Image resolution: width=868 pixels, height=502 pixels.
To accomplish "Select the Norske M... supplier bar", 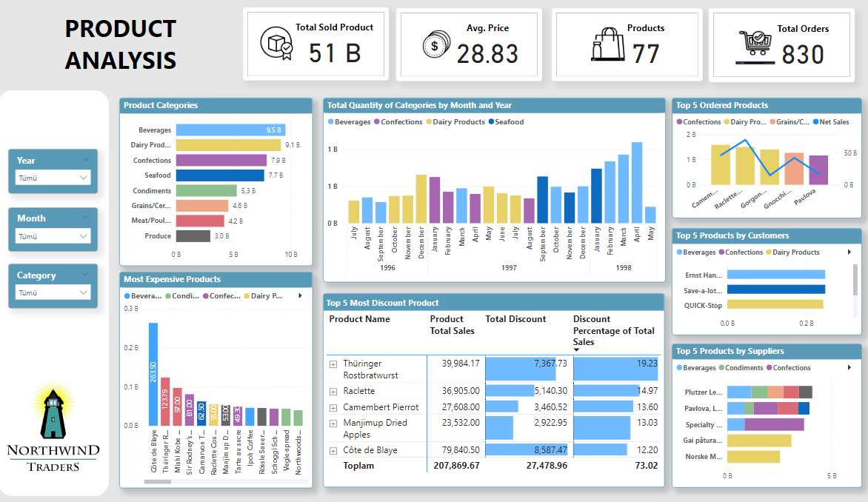I will [753, 457].
